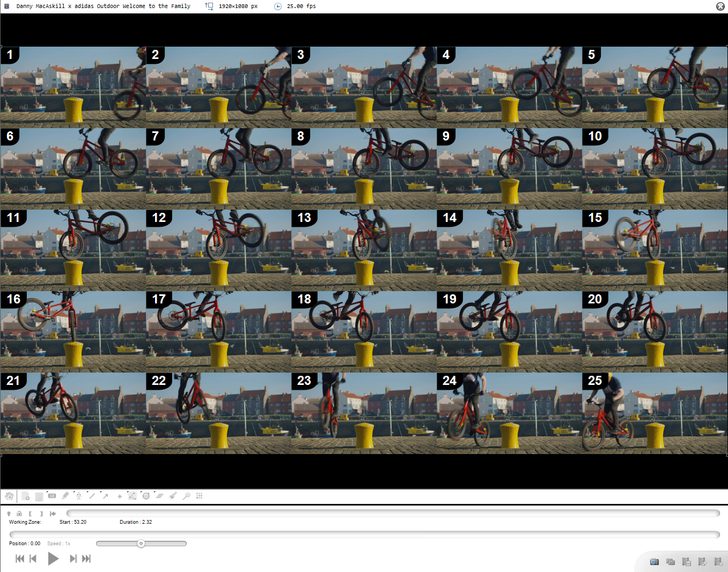
Task: Click the speed slider handle
Action: [141, 544]
